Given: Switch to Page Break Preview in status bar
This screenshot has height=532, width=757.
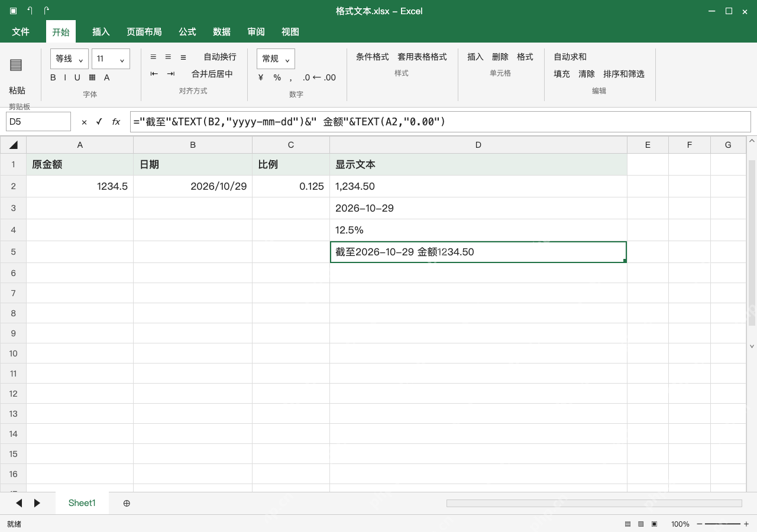Looking at the screenshot, I should 654,524.
